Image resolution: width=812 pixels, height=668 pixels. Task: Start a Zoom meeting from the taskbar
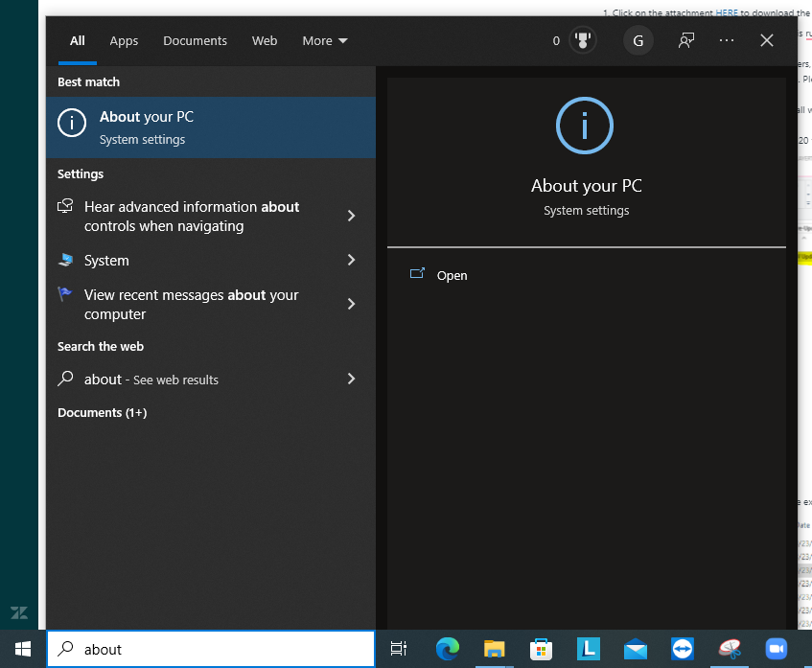pos(776,649)
